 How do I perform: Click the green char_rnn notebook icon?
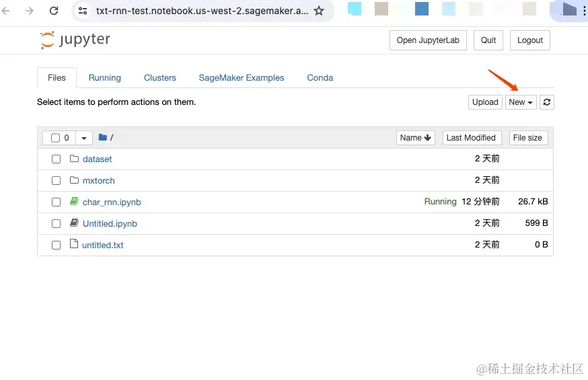pyautogui.click(x=74, y=202)
